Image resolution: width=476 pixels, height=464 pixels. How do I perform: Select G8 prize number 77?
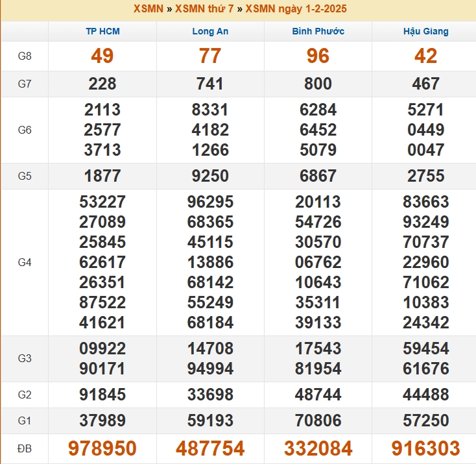pos(210,56)
